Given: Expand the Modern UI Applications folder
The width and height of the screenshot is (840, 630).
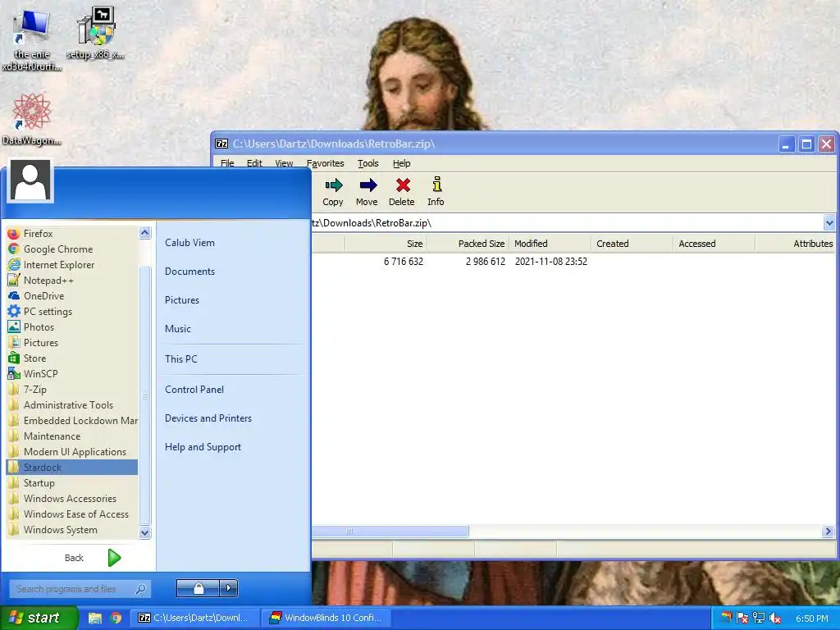Looking at the screenshot, I should (72, 451).
